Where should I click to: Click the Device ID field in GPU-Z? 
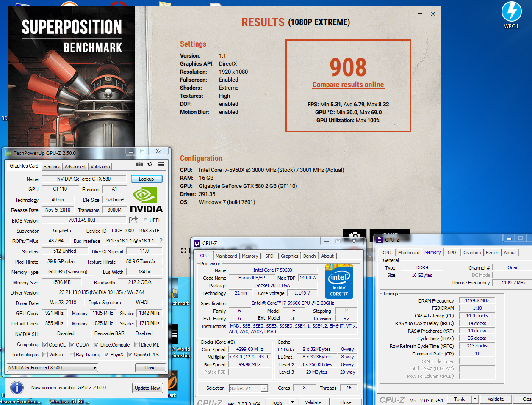[x=135, y=231]
